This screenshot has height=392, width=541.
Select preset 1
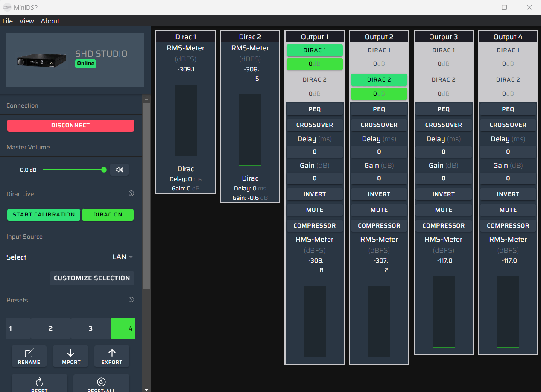click(x=18, y=328)
